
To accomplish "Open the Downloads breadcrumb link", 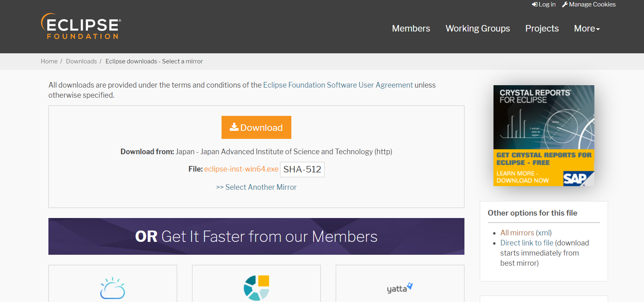I will [x=82, y=61].
